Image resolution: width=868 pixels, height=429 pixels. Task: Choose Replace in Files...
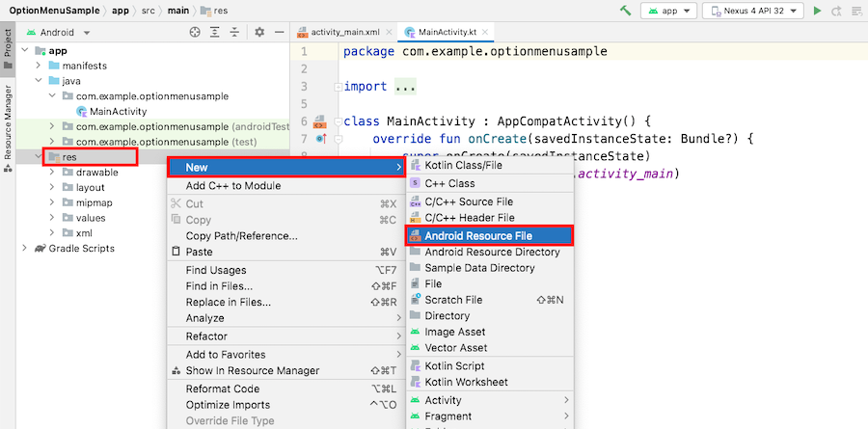pos(286,303)
